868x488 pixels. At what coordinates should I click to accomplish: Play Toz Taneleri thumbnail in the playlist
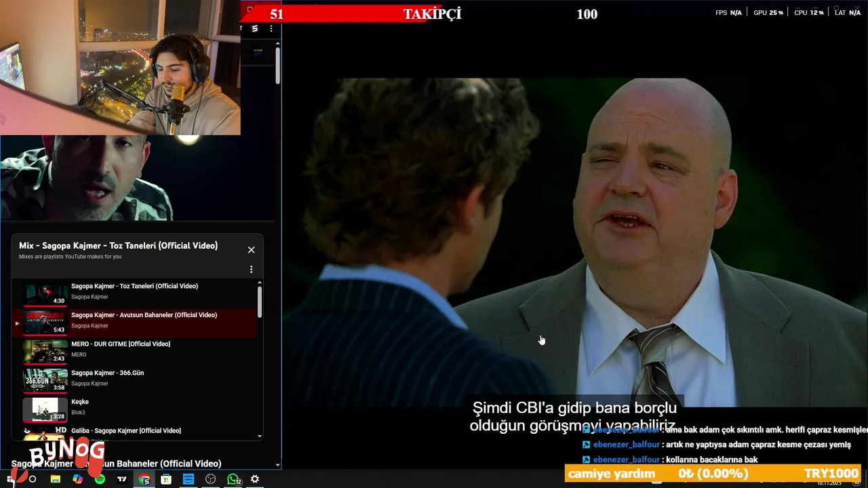pyautogui.click(x=45, y=293)
